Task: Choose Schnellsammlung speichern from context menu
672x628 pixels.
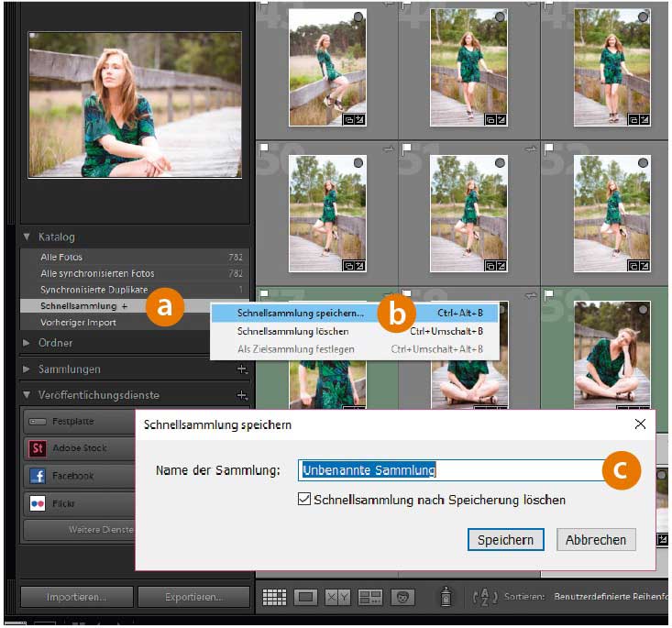Action: pyautogui.click(x=300, y=313)
